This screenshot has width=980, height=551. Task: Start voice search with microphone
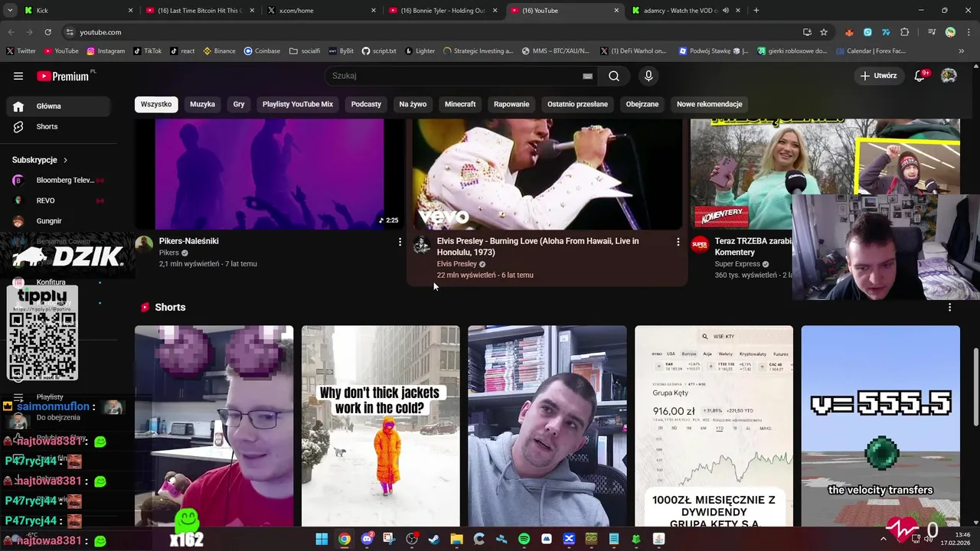pyautogui.click(x=648, y=76)
